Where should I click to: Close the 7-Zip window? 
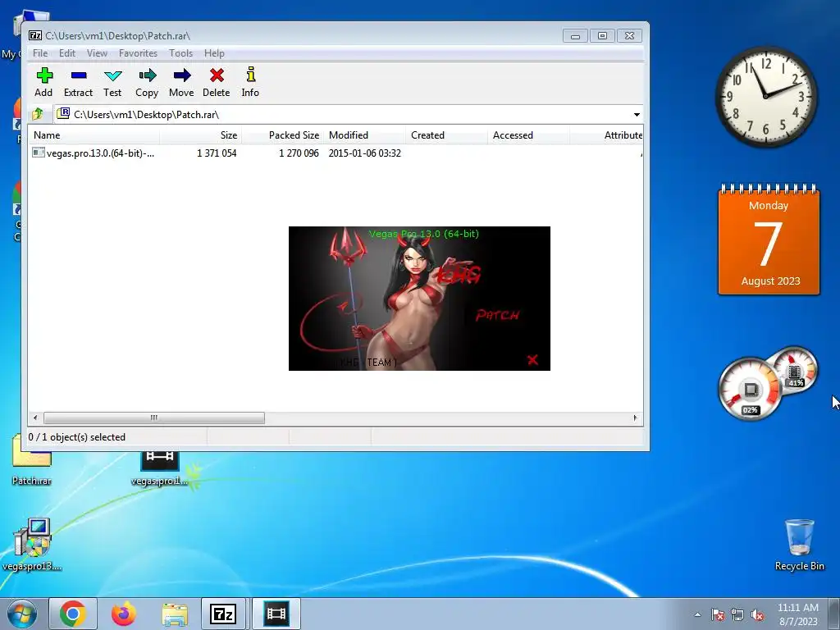629,36
